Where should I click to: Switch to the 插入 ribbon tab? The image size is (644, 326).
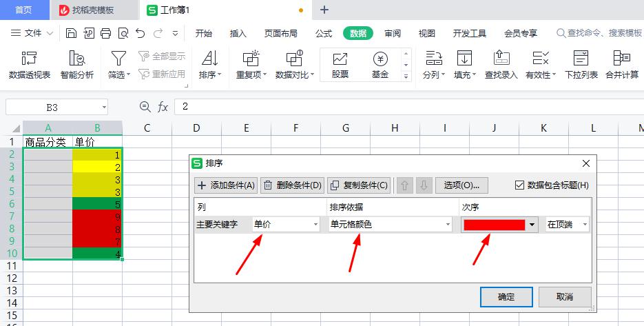point(238,33)
